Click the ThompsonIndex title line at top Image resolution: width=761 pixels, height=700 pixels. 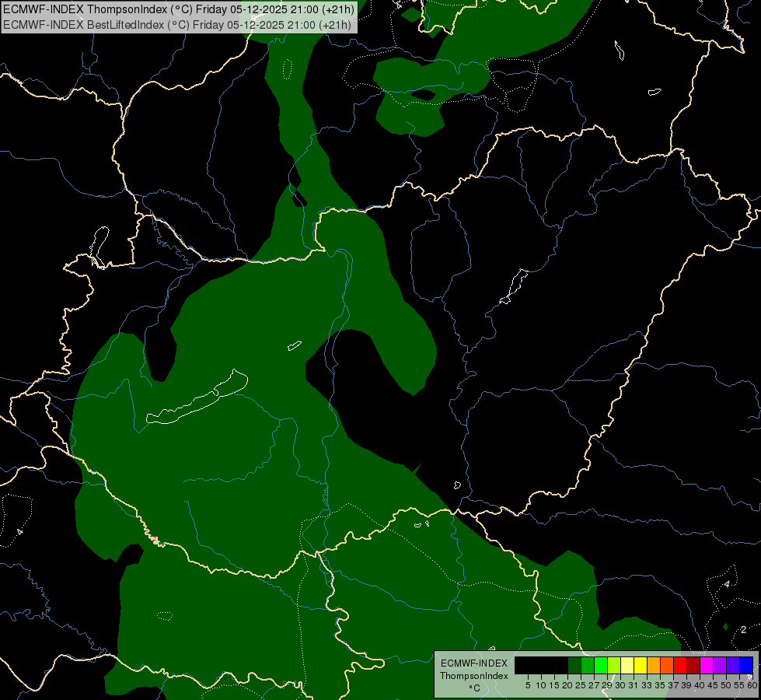(179, 9)
